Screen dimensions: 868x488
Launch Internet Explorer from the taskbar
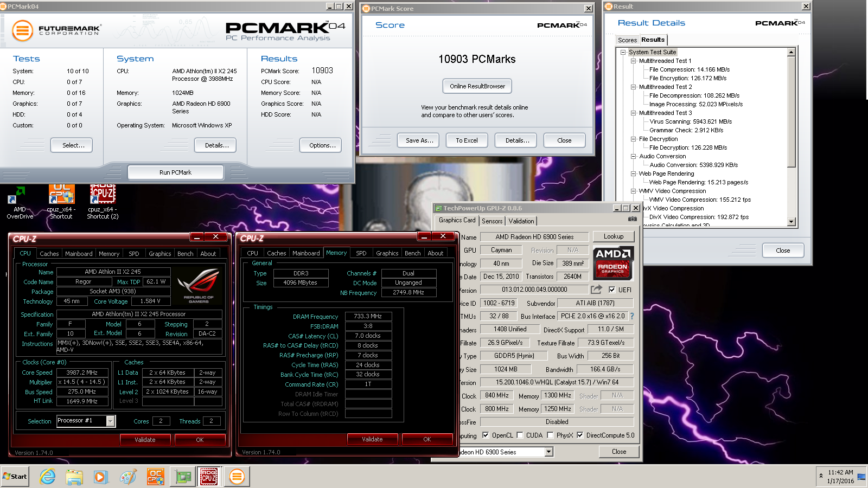tap(48, 477)
